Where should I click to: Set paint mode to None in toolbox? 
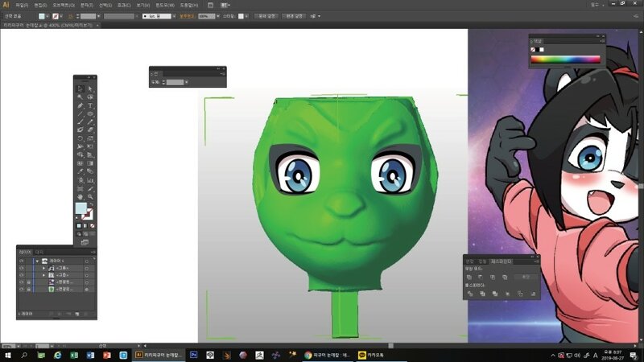click(93, 226)
